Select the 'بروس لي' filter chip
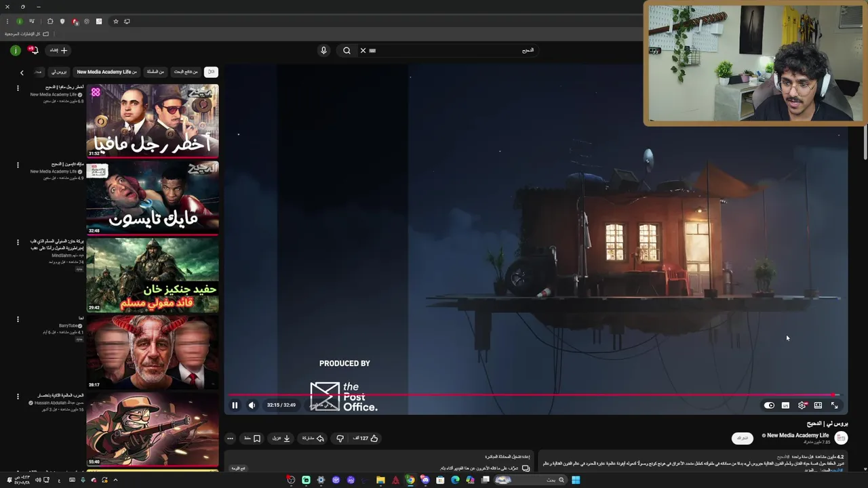 pos(60,72)
